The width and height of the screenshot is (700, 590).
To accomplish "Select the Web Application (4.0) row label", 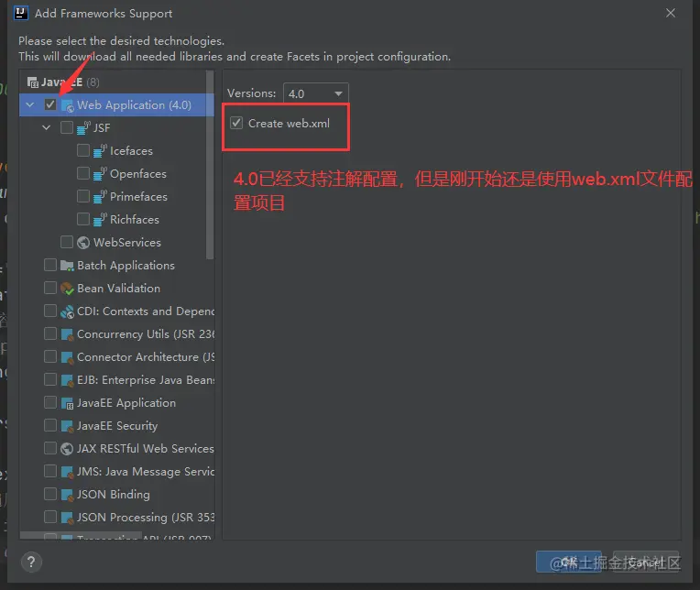I will (x=134, y=105).
